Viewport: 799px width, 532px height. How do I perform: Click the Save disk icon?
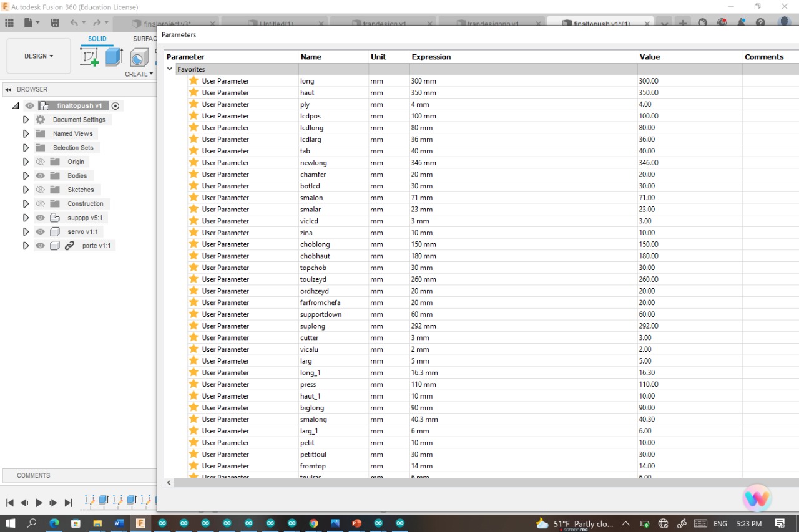(x=55, y=23)
